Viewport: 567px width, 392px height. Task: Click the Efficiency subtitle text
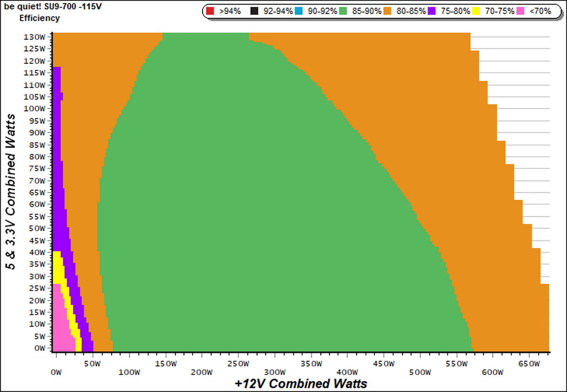(39, 18)
